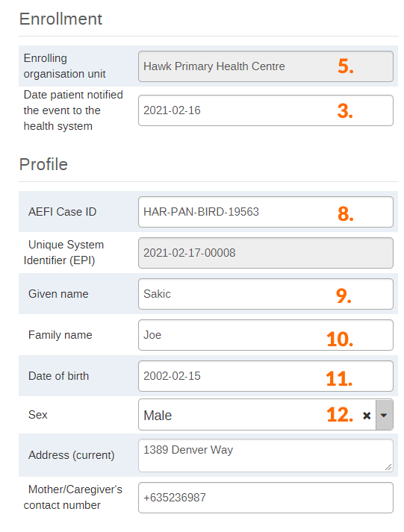Click the Given name label
The image size is (404, 532).
pyautogui.click(x=58, y=294)
